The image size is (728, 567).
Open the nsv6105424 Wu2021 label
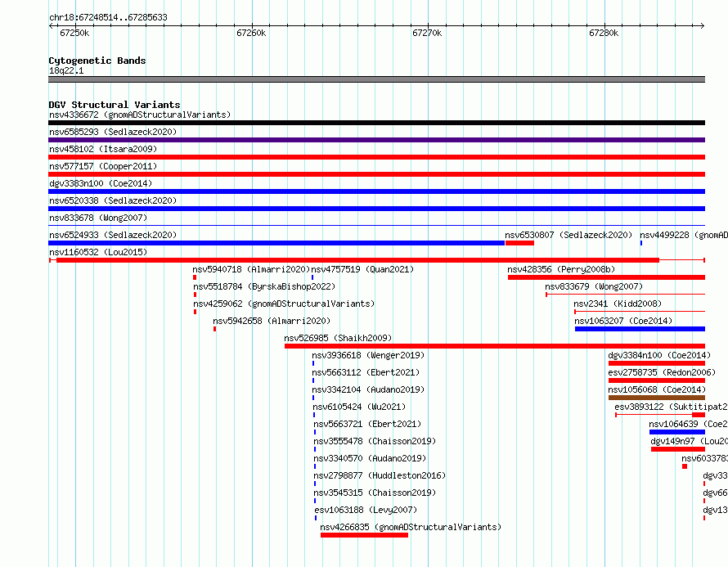[x=359, y=407]
